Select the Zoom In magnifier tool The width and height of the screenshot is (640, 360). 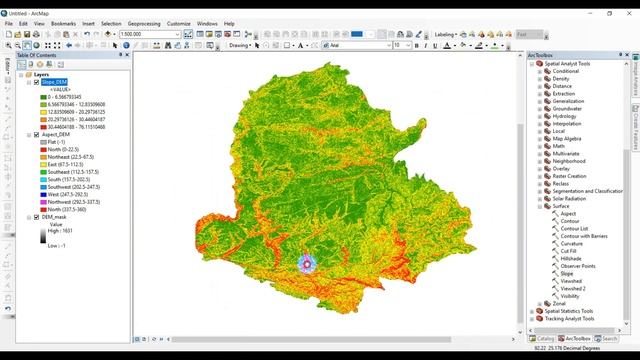pyautogui.click(x=9, y=45)
